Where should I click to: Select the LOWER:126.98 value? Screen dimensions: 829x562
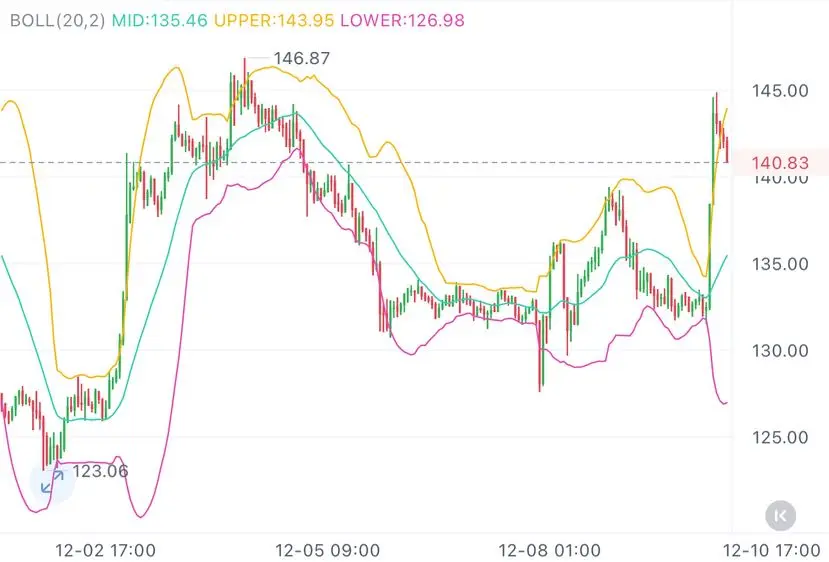[x=402, y=21]
